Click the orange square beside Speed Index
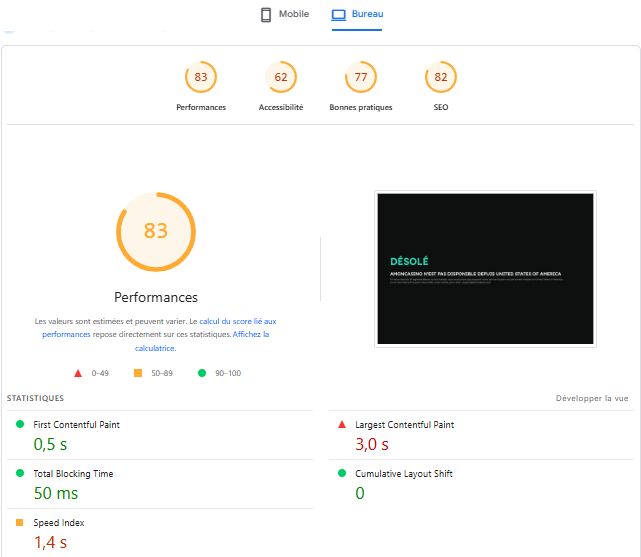This screenshot has width=641, height=557. 19,523
